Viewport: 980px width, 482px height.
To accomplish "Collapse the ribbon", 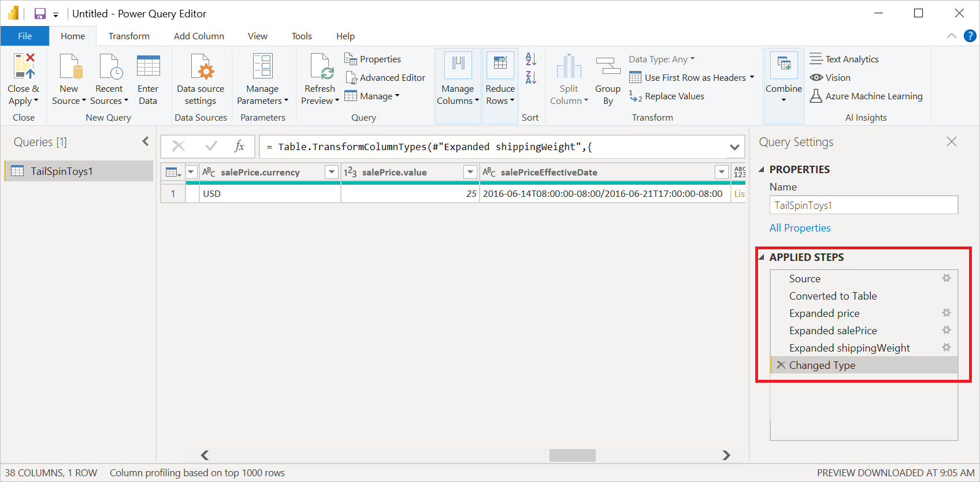I will pyautogui.click(x=952, y=36).
